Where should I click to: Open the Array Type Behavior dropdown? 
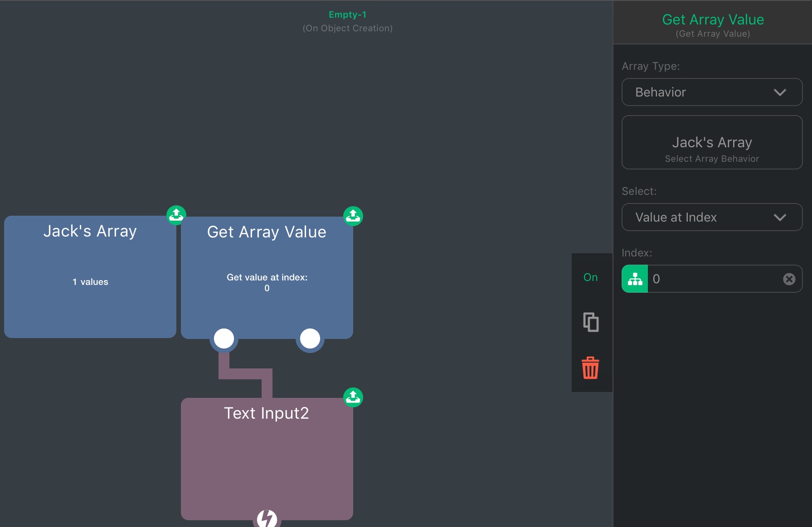(711, 92)
